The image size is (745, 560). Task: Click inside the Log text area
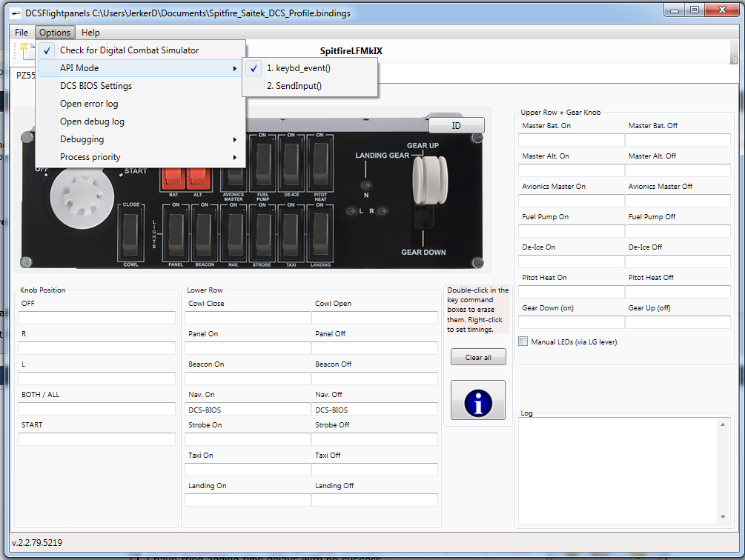click(x=617, y=471)
